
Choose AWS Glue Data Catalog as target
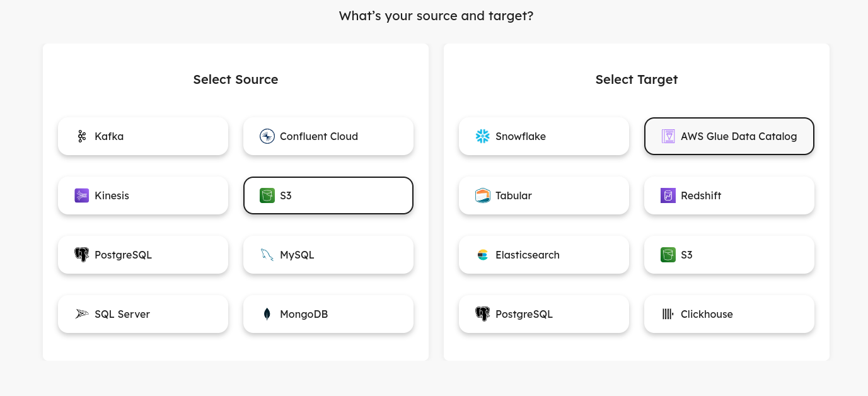pos(729,136)
